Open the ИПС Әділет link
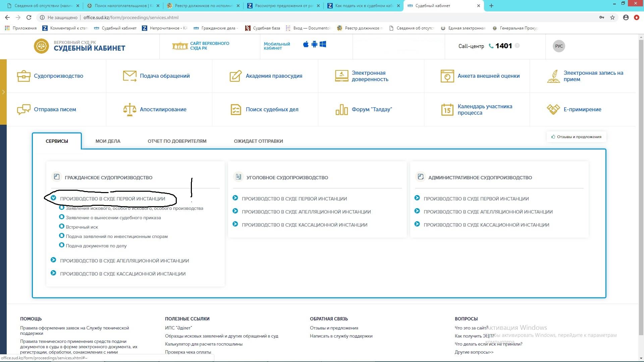This screenshot has height=362, width=644. coord(178,328)
